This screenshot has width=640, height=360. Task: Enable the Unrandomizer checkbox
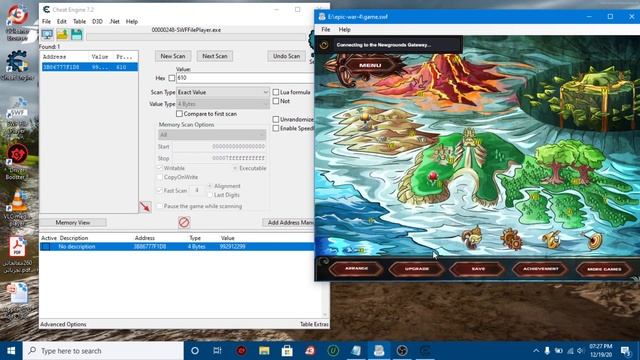[276, 119]
